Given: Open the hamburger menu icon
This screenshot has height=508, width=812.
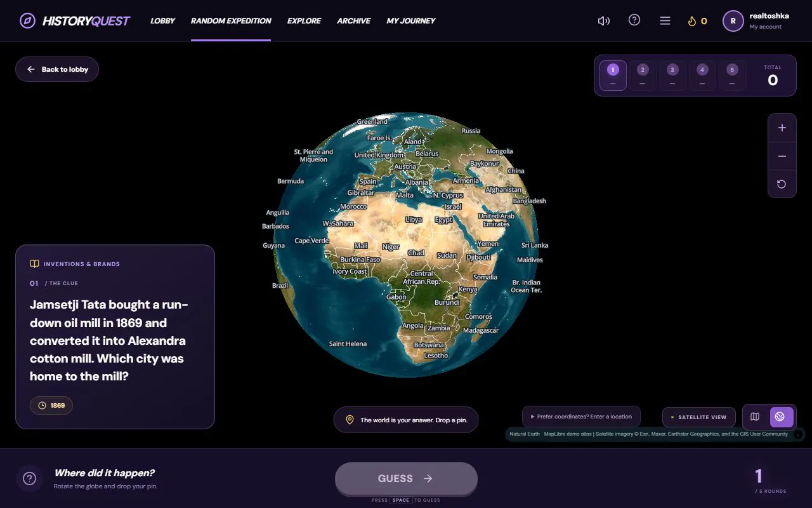Looking at the screenshot, I should click(x=665, y=21).
